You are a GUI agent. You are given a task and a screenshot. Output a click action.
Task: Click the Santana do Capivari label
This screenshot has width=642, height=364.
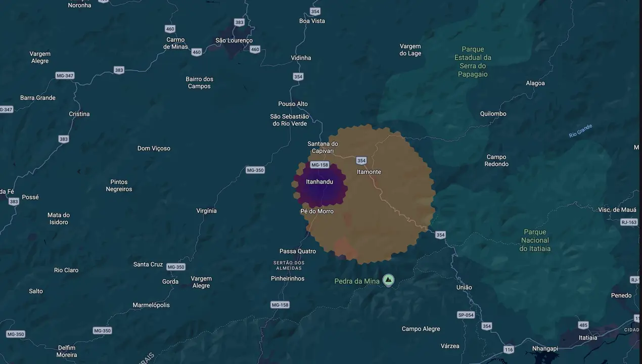pyautogui.click(x=323, y=147)
